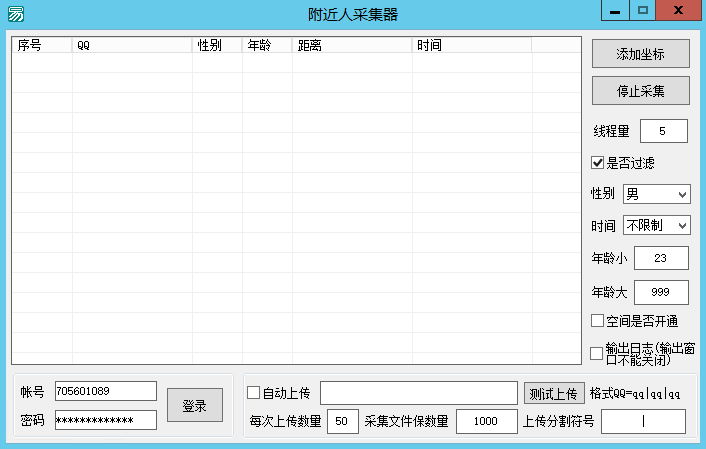The image size is (706, 449).
Task: Expand the 时间 dropdown
Action: point(656,226)
